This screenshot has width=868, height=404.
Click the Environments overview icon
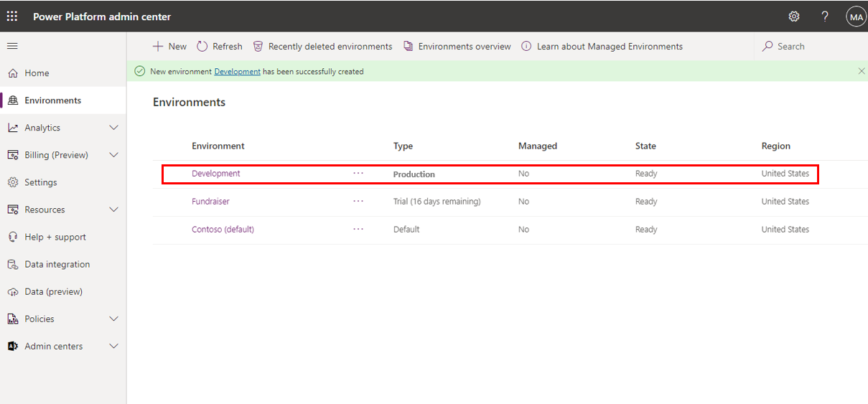tap(408, 46)
